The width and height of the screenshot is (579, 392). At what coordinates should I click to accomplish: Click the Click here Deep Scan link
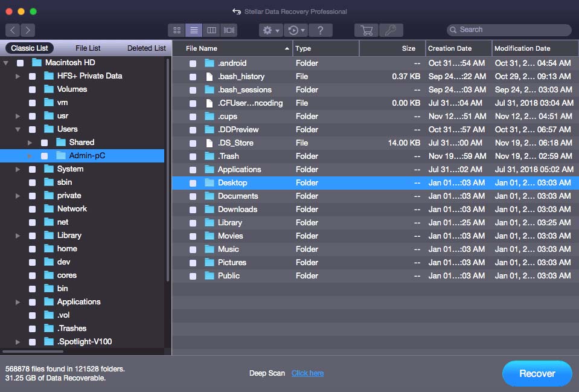pyautogui.click(x=307, y=373)
